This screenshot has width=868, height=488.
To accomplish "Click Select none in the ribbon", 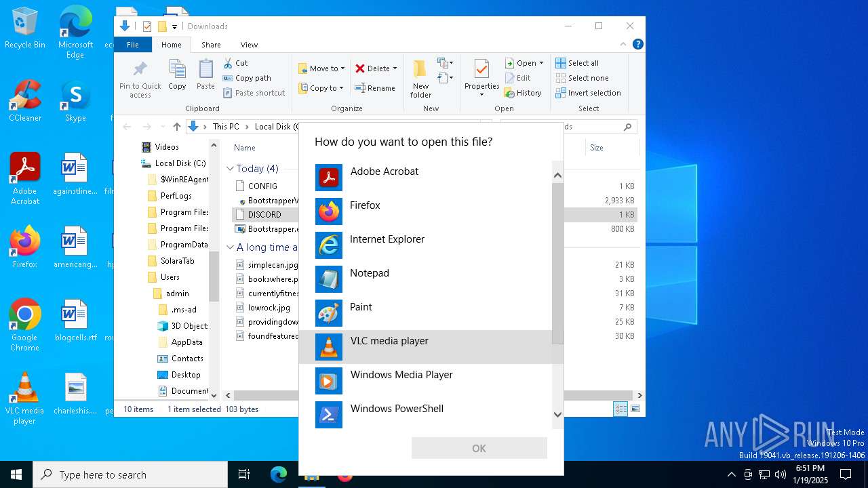I will click(x=582, y=78).
